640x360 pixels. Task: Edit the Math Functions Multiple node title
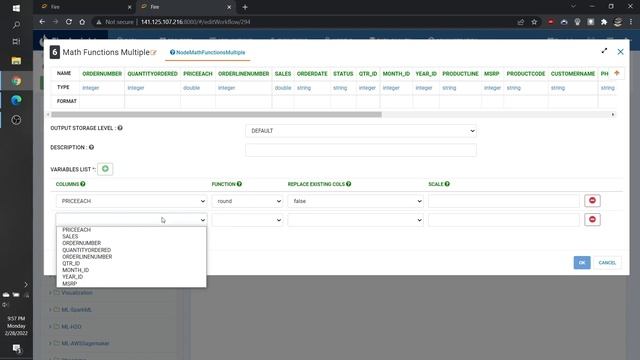(153, 53)
